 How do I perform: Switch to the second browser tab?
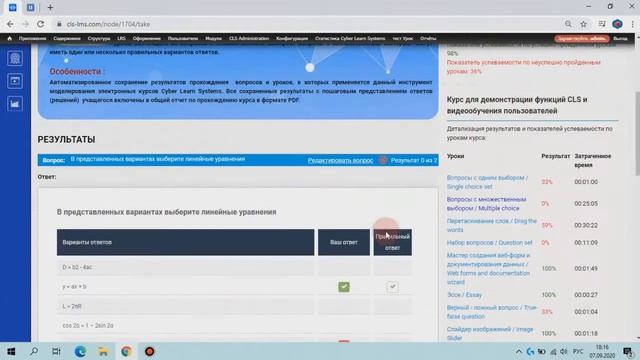pos(31,7)
